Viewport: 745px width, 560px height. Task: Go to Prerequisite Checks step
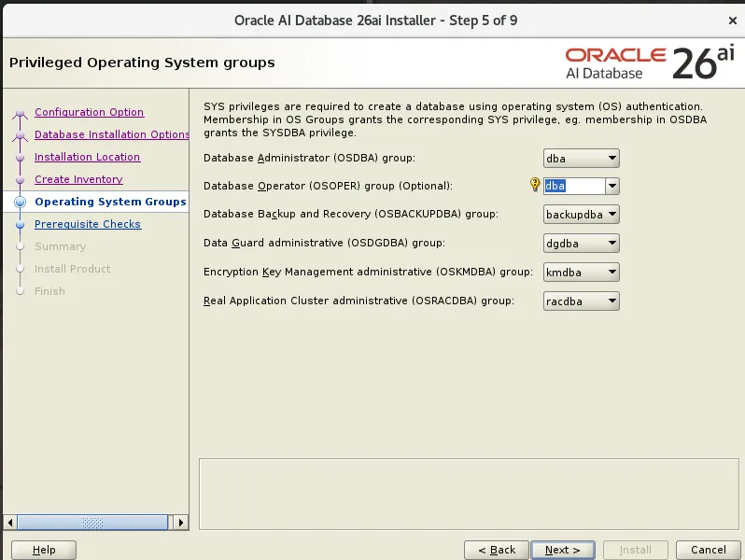(88, 224)
